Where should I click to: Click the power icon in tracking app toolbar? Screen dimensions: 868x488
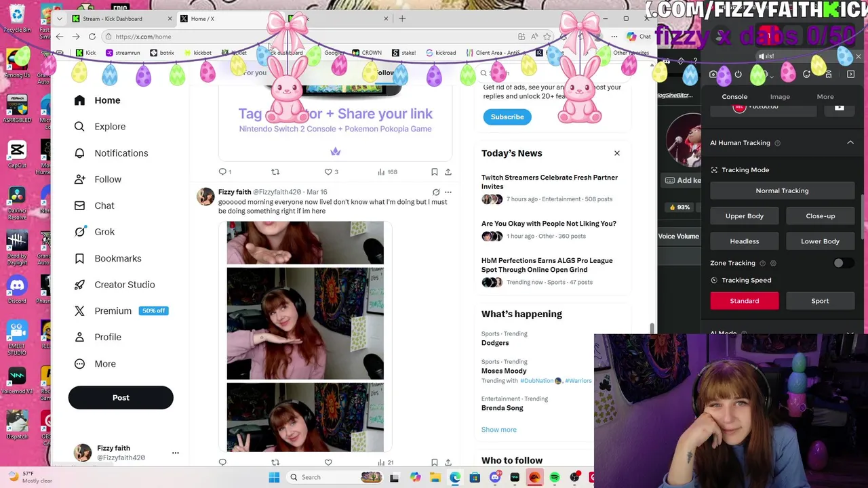pos(738,75)
